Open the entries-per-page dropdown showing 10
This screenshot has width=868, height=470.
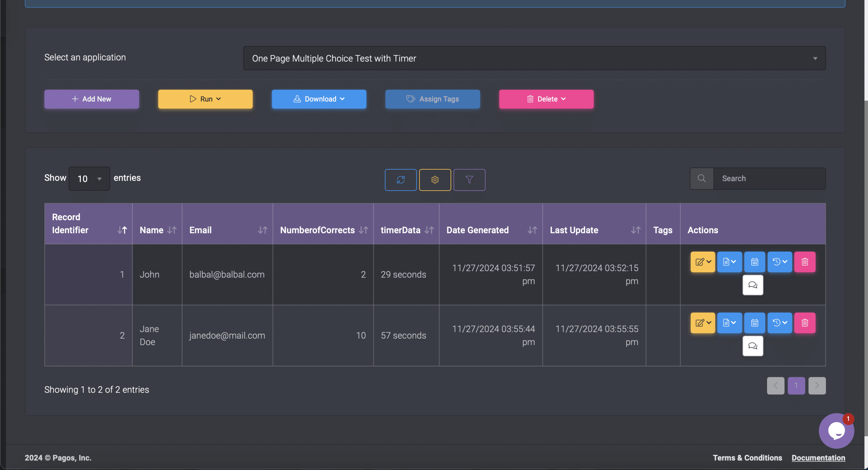tap(89, 179)
